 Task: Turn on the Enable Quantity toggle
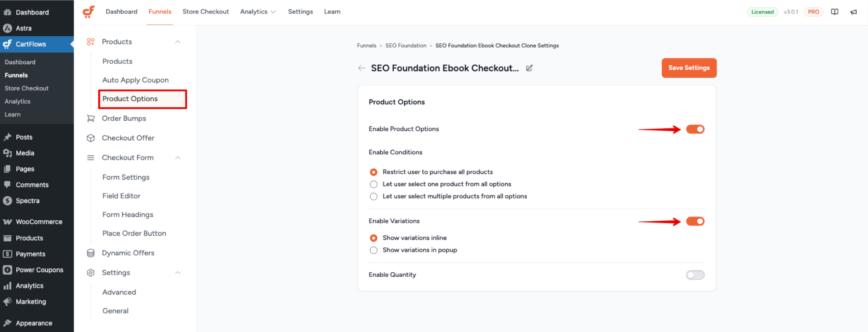695,275
